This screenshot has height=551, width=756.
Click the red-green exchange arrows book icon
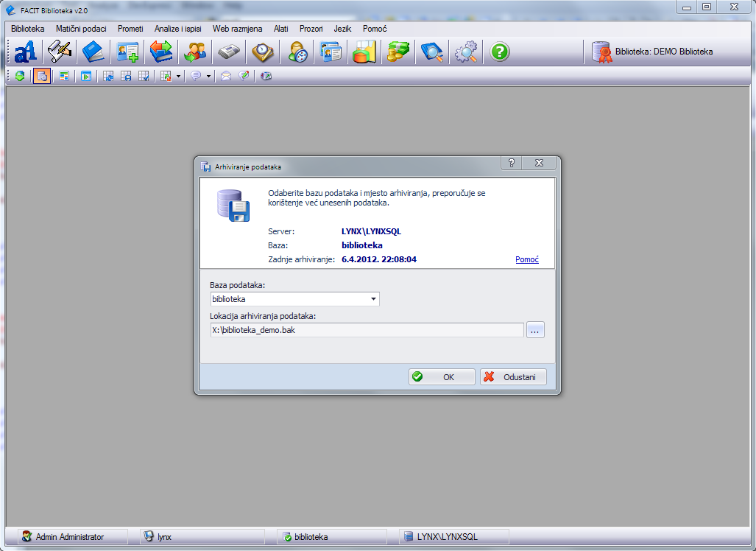160,52
